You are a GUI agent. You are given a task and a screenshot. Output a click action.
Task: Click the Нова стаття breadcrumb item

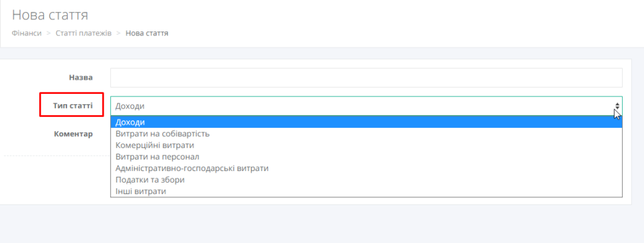[147, 33]
